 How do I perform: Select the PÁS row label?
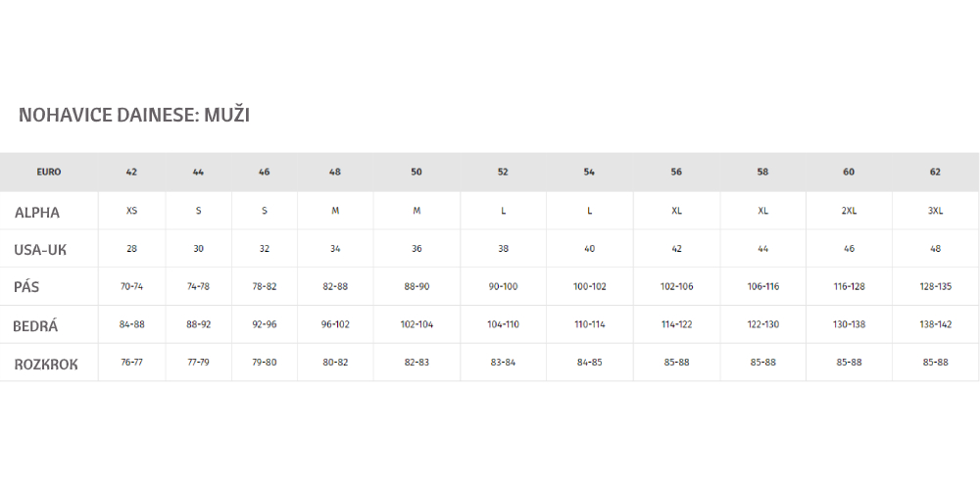click(x=26, y=287)
